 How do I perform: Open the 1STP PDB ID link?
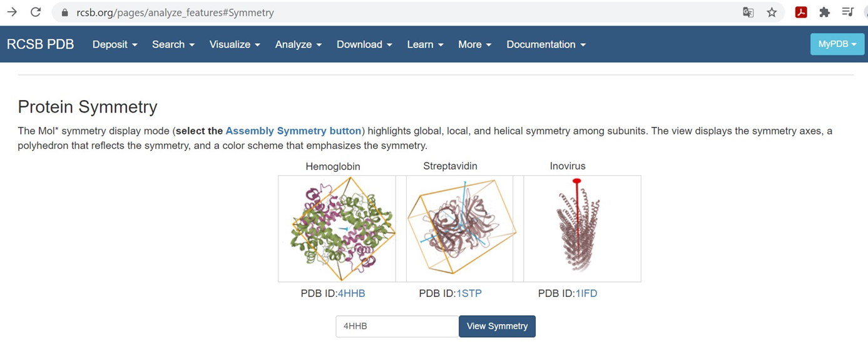point(469,293)
